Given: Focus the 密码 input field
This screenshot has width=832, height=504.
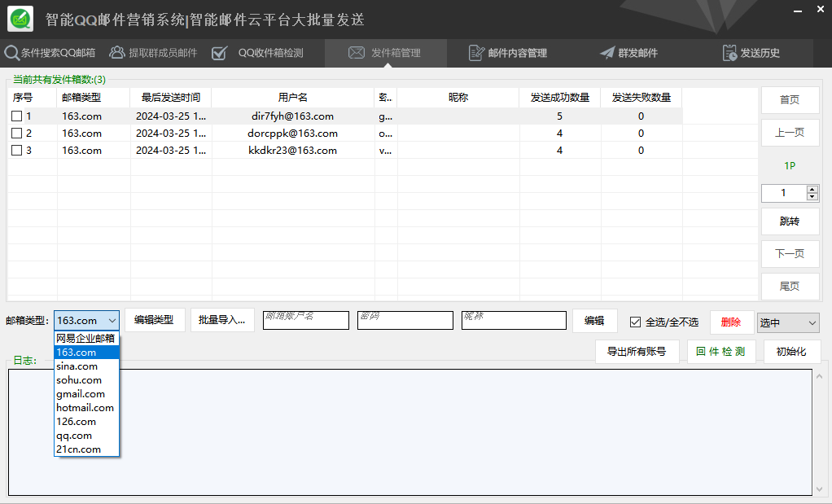Looking at the screenshot, I should [x=405, y=321].
